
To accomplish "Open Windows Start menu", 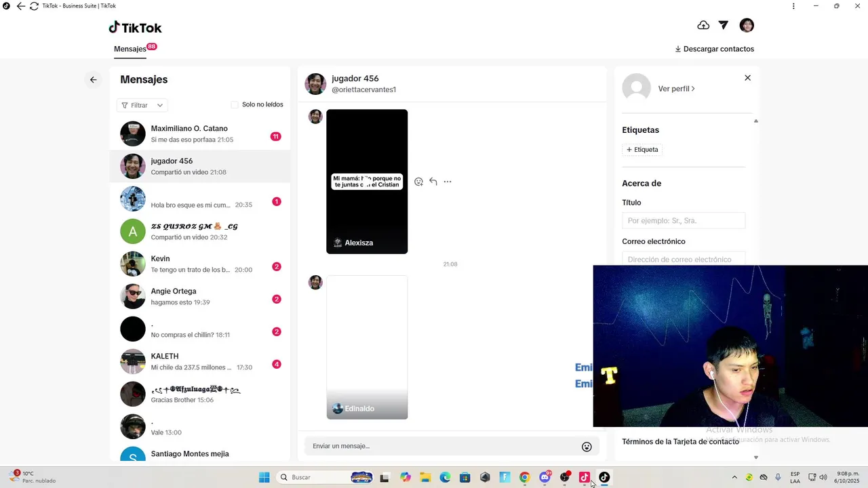I will tap(264, 477).
